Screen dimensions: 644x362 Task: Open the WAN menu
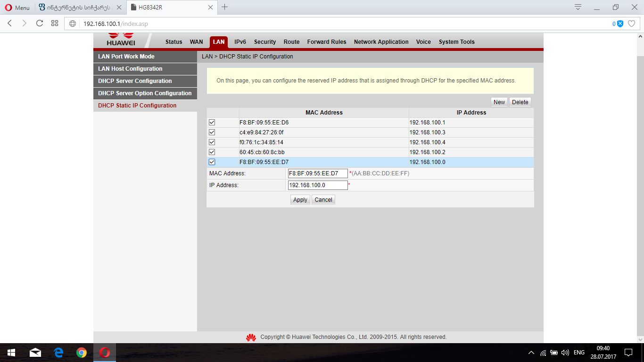click(x=196, y=42)
